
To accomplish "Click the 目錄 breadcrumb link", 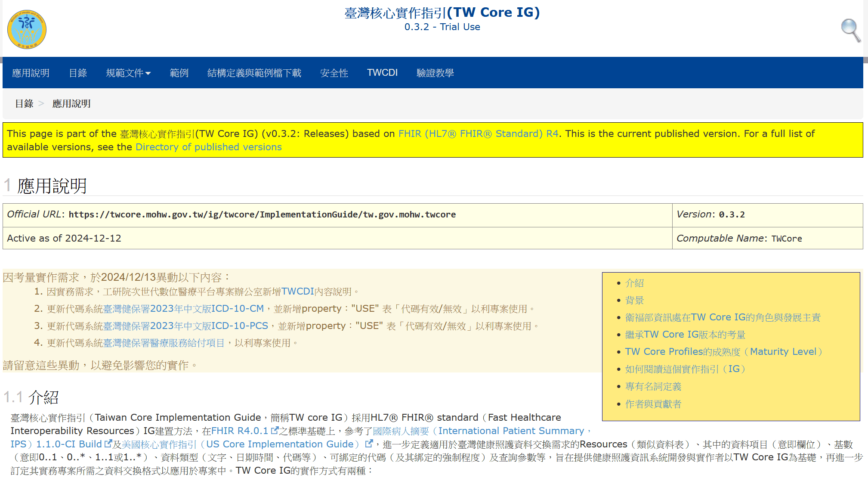I will click(x=24, y=103).
